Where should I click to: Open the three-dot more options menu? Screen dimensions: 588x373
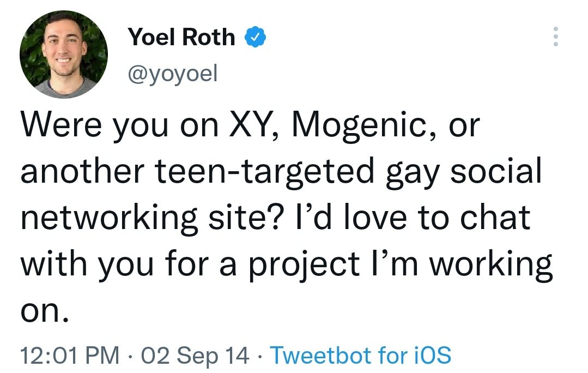click(555, 37)
